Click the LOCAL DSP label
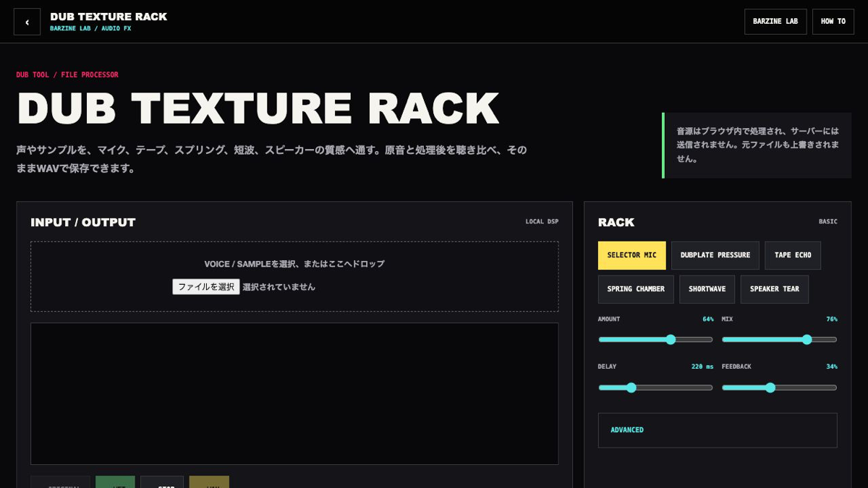868x488 pixels. (542, 222)
